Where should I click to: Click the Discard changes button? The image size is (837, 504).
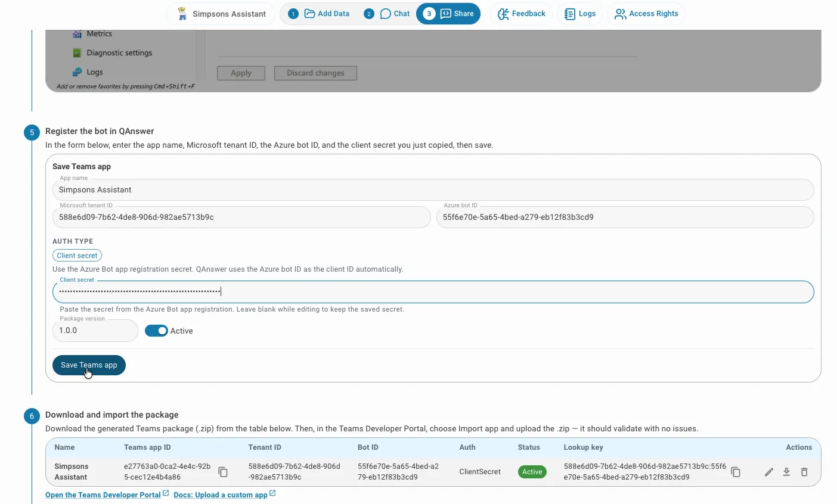[x=315, y=73]
